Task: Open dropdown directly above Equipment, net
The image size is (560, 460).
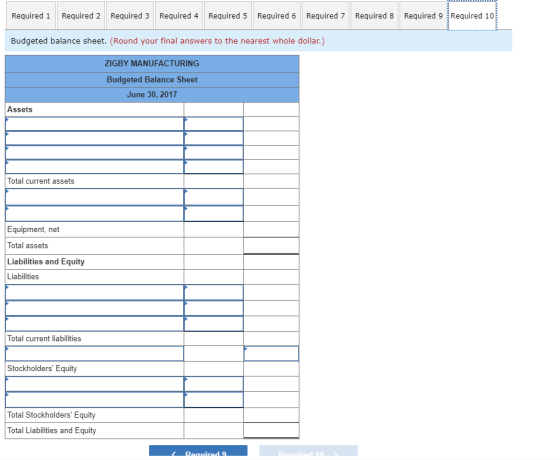Action: (x=95, y=214)
